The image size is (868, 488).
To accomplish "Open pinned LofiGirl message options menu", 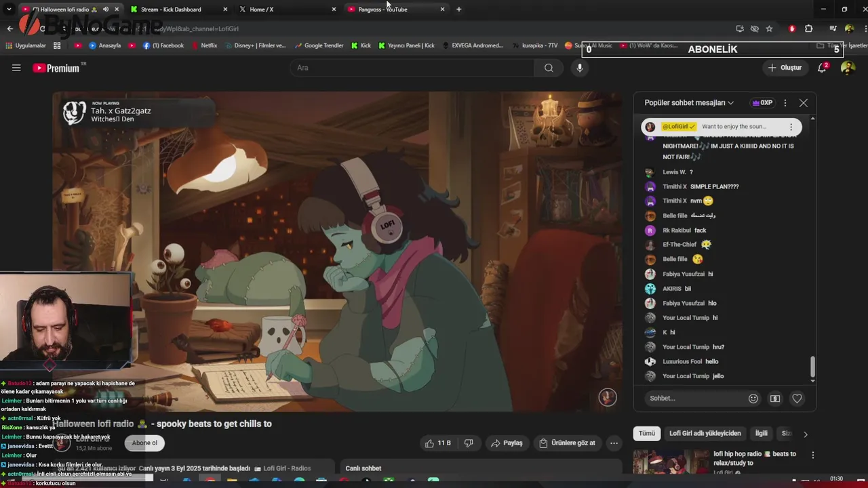I will [x=791, y=127].
